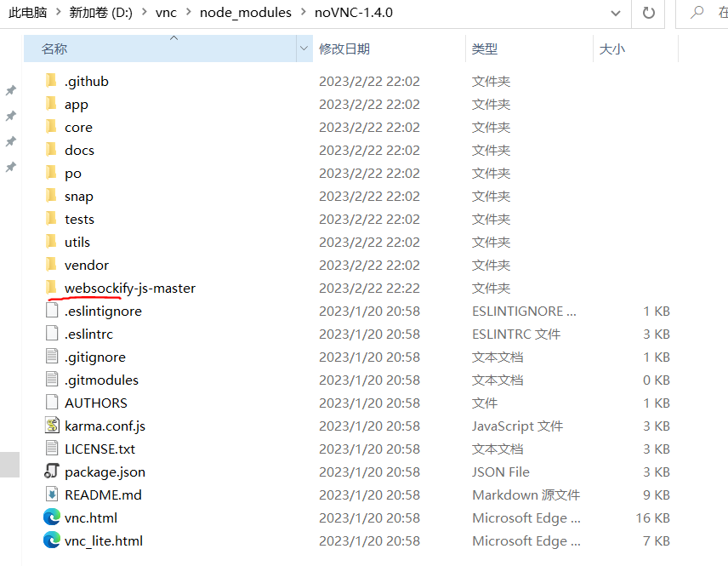Expand chevron after node_modules in breadcrumb
Image resolution: width=728 pixels, height=566 pixels.
click(x=303, y=12)
